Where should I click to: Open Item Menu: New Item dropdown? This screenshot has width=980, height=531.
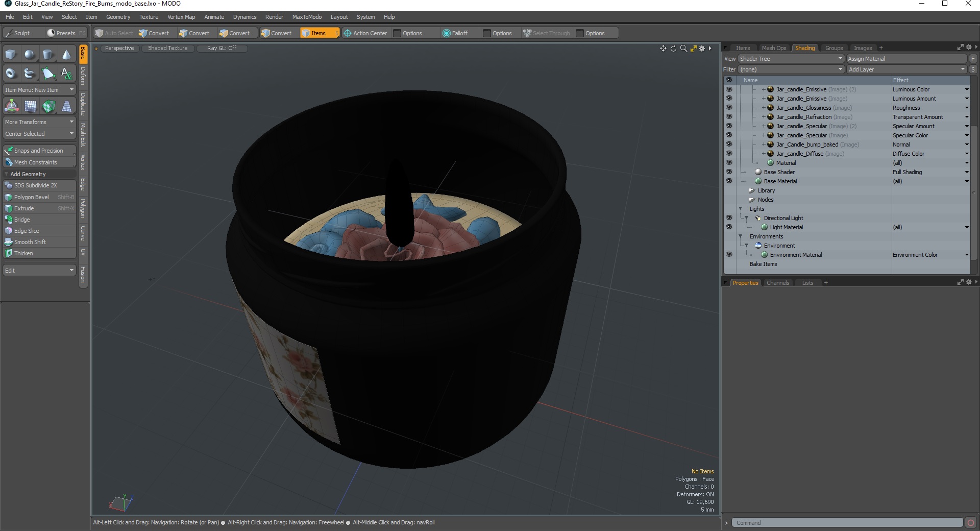tap(39, 90)
